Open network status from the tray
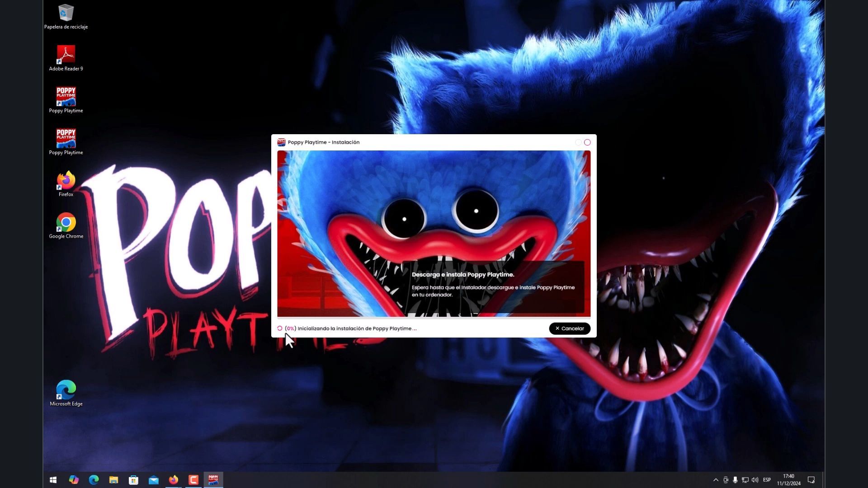868x488 pixels. pyautogui.click(x=745, y=480)
